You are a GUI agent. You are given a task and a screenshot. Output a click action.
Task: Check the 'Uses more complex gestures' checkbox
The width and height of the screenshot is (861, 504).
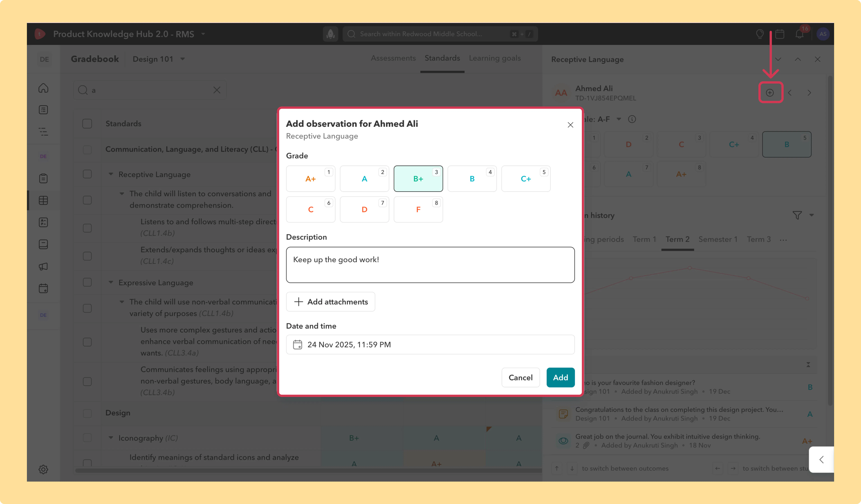[87, 342]
